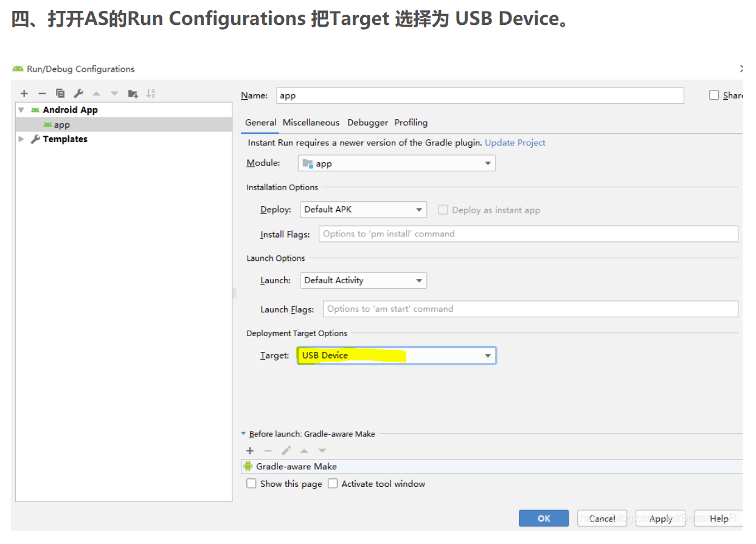
Task: Collapse the Before launch section
Action: [x=244, y=434]
